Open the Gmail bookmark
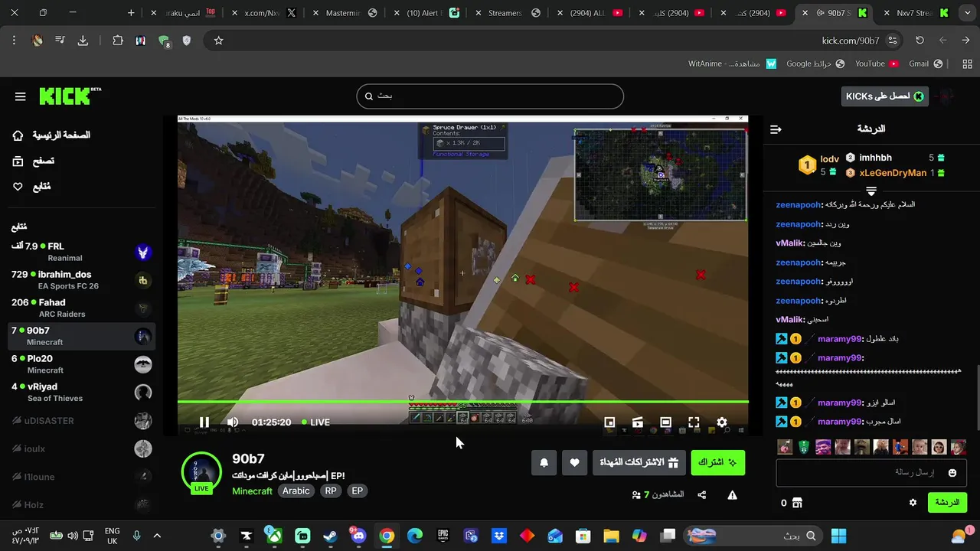This screenshot has width=980, height=551. pyautogui.click(x=924, y=64)
